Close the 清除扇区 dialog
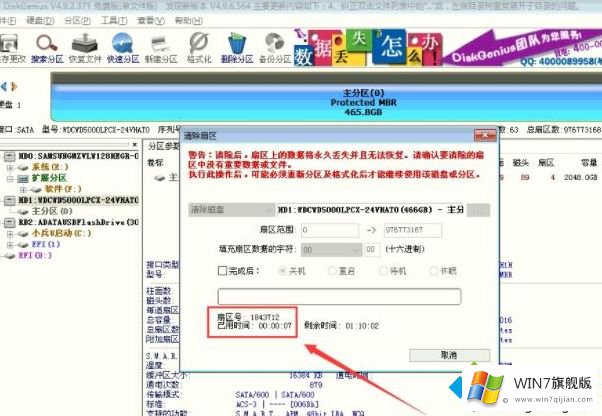The height and width of the screenshot is (416, 602). pos(485,135)
